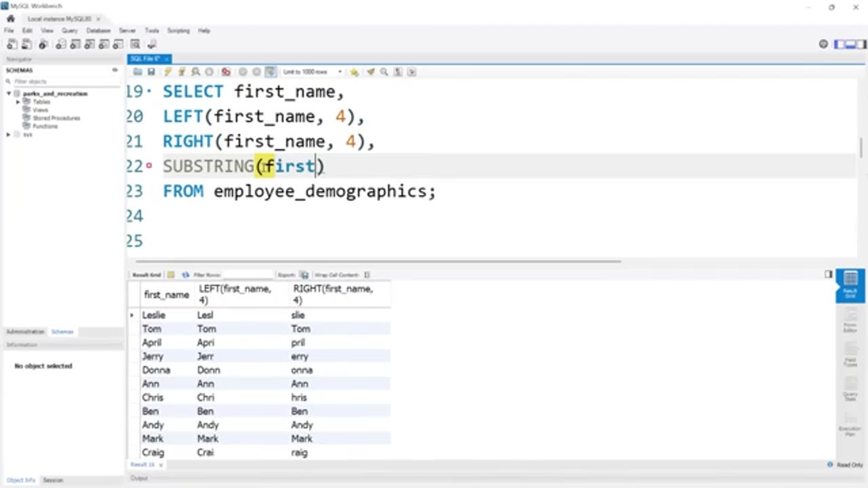This screenshot has height=488, width=868.
Task: Beautify the query with the broom icon
Action: tap(370, 72)
